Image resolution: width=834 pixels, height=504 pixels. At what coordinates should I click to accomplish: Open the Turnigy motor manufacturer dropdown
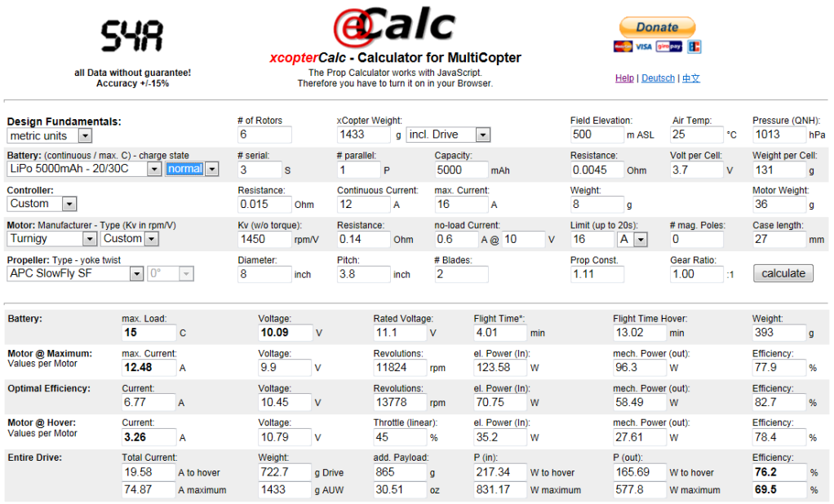[x=53, y=239]
